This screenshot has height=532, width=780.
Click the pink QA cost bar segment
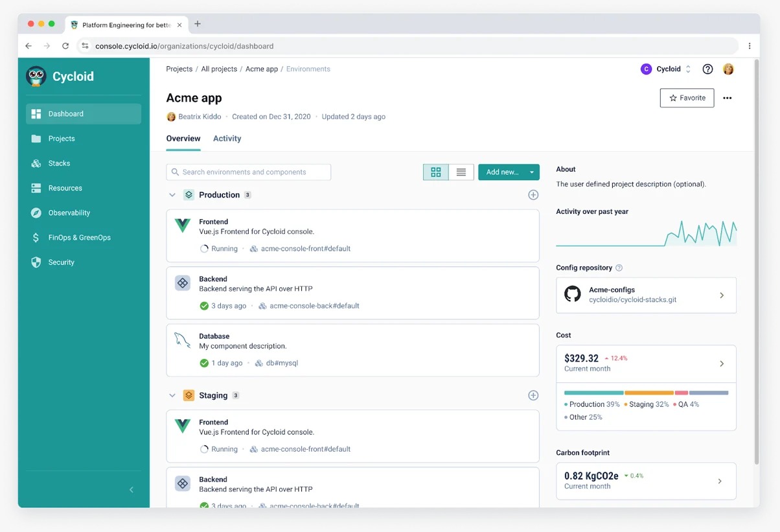(x=682, y=393)
